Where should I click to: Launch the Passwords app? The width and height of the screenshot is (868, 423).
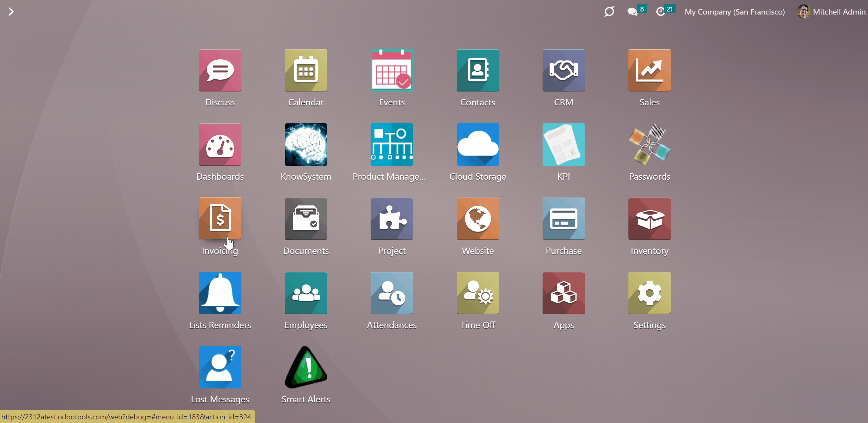point(650,145)
